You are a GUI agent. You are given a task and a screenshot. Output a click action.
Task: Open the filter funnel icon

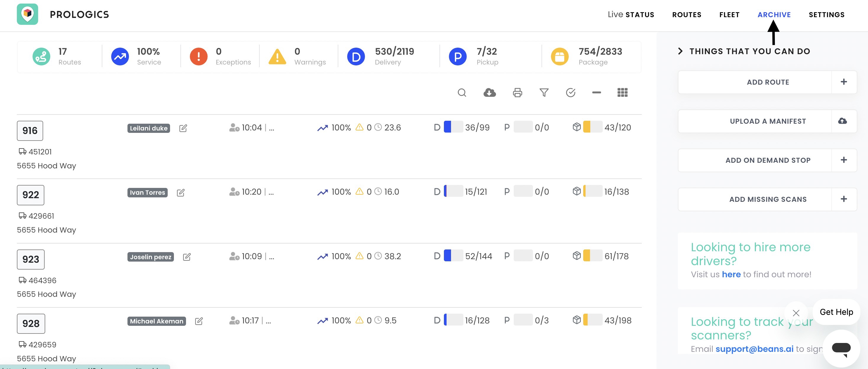click(544, 92)
